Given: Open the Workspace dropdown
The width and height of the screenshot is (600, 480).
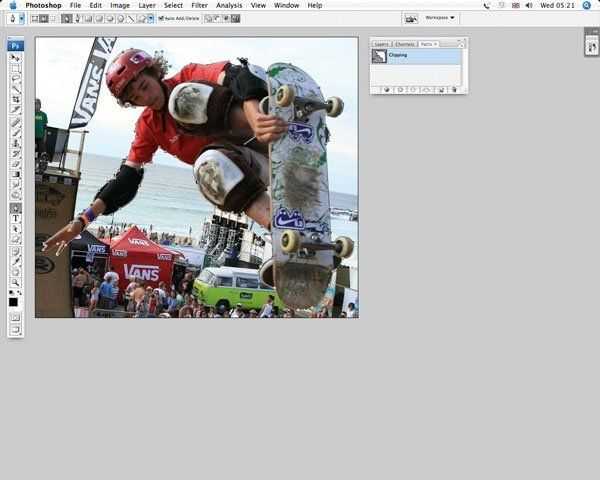Looking at the screenshot, I should pos(440,18).
